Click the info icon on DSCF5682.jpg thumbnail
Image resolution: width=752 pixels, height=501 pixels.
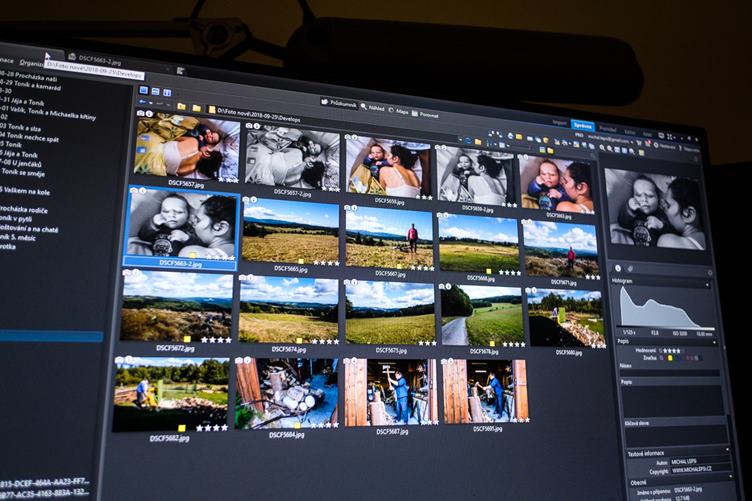pos(129,359)
